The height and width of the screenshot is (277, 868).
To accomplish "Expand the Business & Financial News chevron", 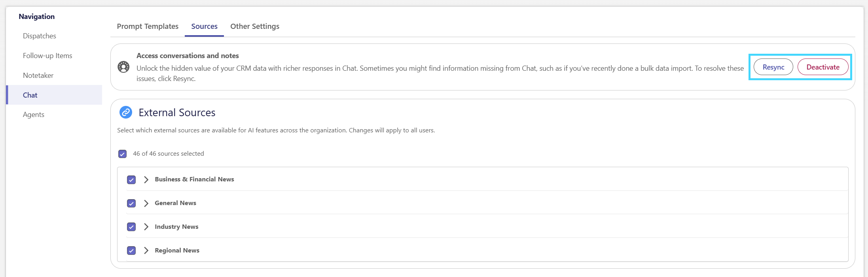I will pos(146,179).
